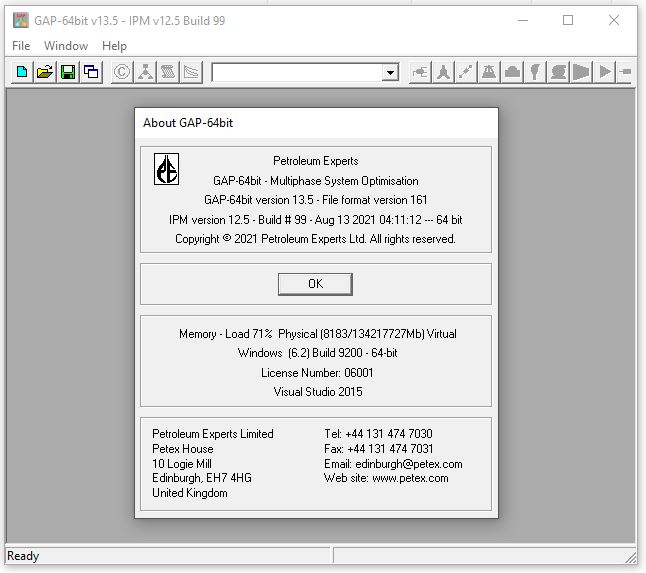Click the play arrow toolbar icon

(x=604, y=72)
